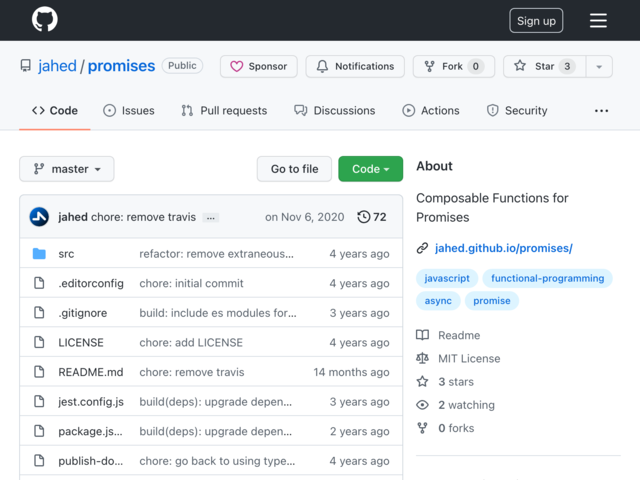Expand the star lists dropdown arrow
Viewport: 640px width, 480px height.
(599, 67)
